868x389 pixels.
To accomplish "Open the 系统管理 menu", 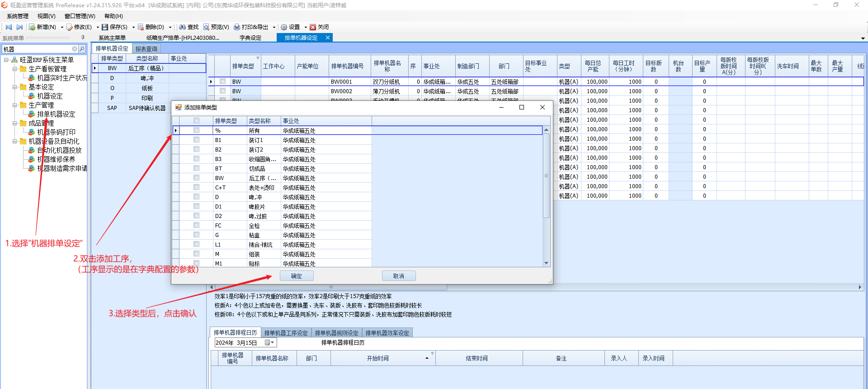I will coord(18,16).
